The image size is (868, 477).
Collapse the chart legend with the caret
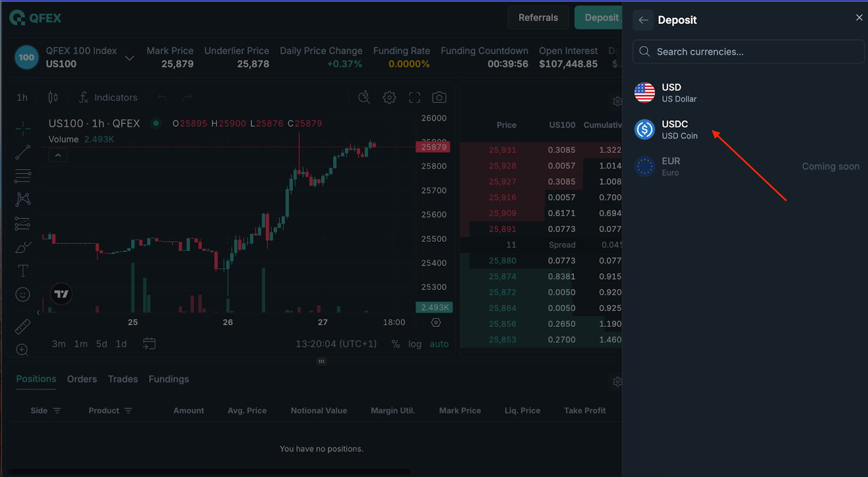(x=58, y=156)
